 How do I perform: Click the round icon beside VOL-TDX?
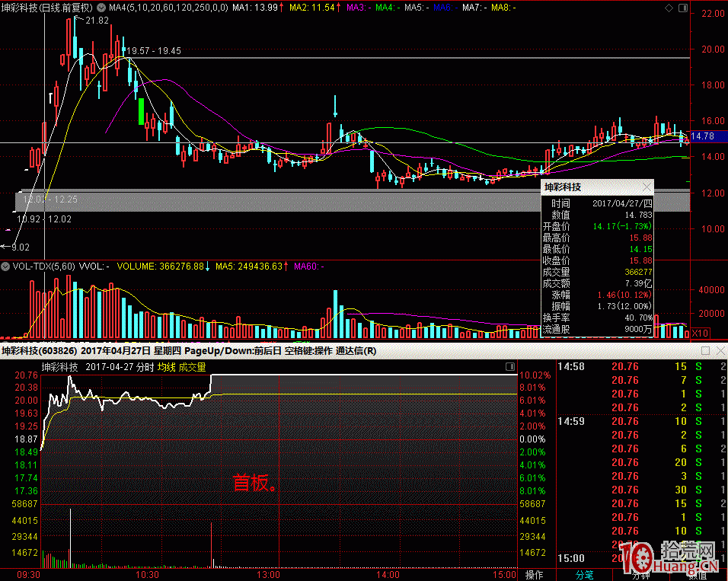(5, 267)
